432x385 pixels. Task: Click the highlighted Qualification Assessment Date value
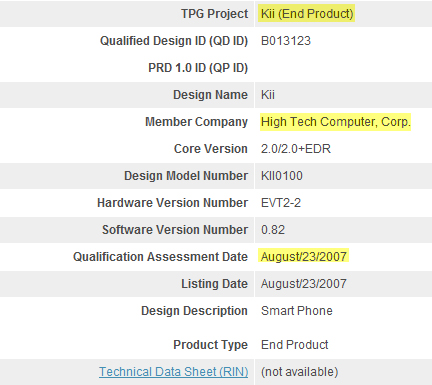pyautogui.click(x=304, y=257)
